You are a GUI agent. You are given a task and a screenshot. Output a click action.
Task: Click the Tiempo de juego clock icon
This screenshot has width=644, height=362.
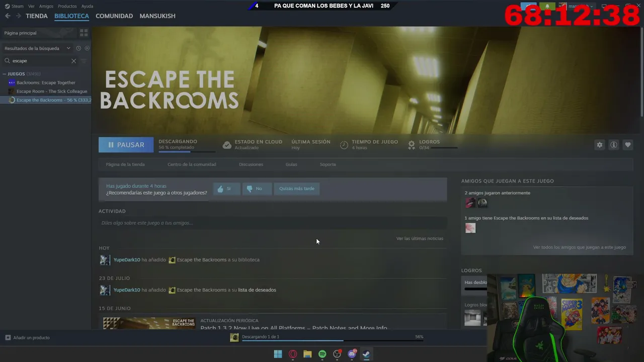click(344, 145)
